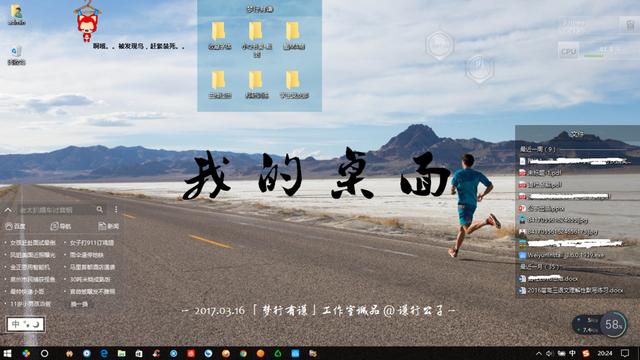Click the 58% memory accelerator ball

613,324
